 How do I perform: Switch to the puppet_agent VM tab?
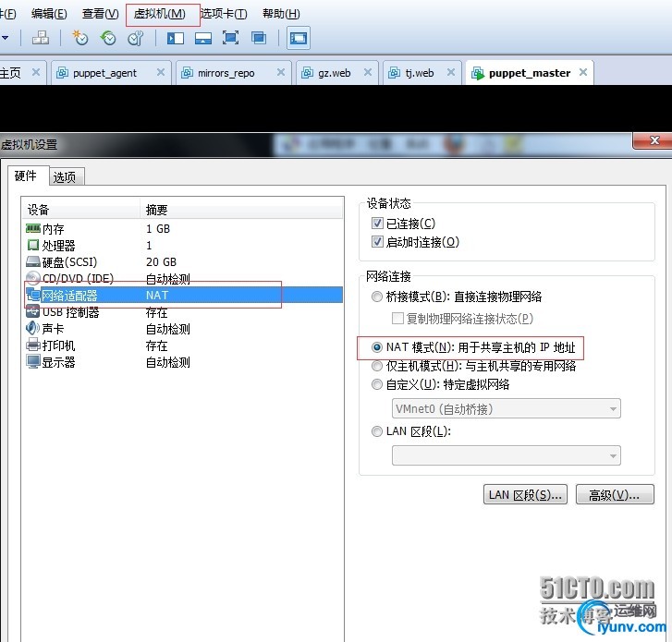click(111, 73)
